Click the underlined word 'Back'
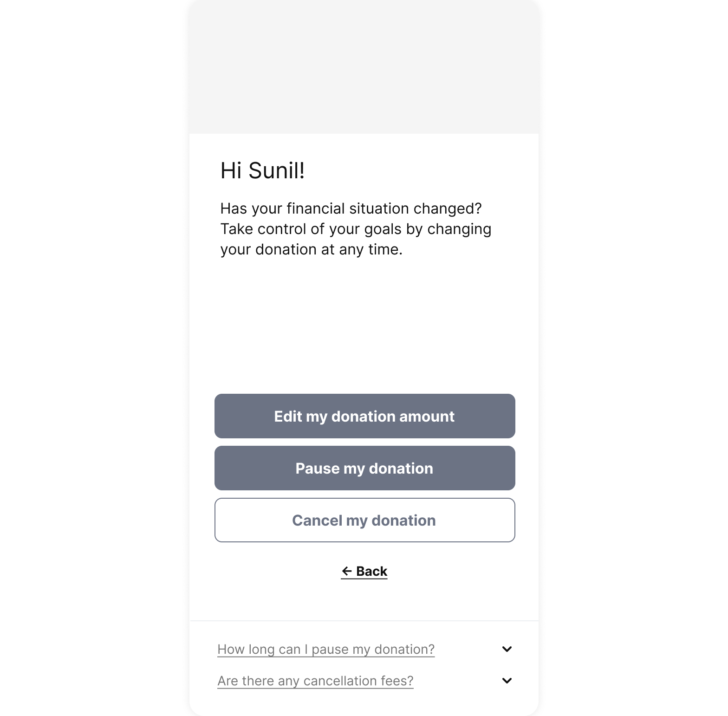728x716 pixels. pos(371,571)
